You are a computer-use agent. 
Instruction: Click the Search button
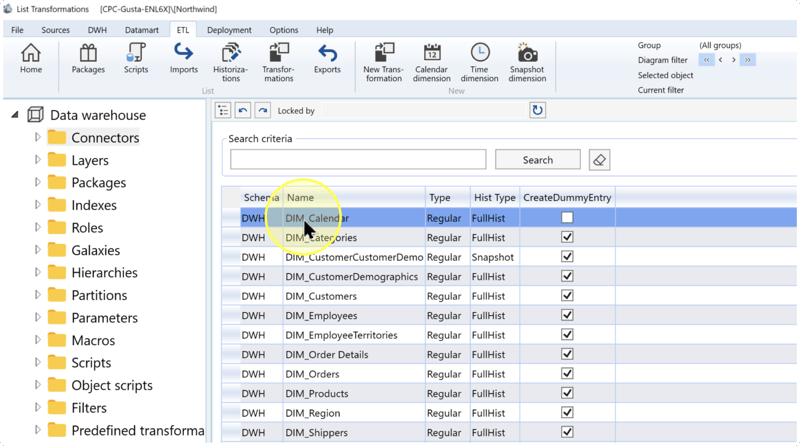click(538, 160)
